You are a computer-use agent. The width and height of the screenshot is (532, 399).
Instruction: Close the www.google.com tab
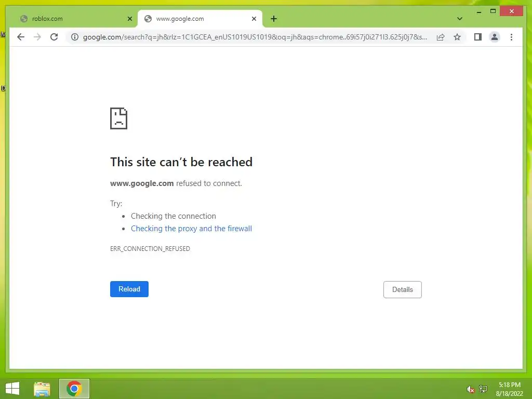click(254, 19)
